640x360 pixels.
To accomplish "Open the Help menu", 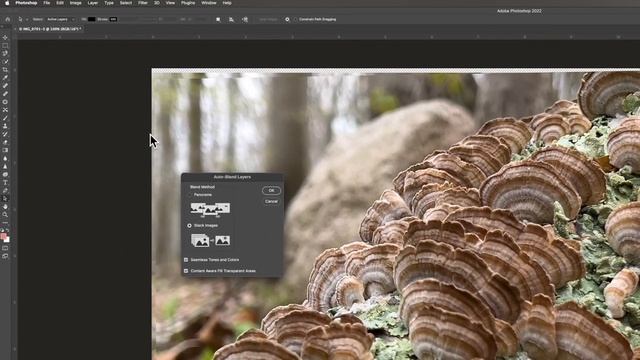I will pyautogui.click(x=227, y=3).
